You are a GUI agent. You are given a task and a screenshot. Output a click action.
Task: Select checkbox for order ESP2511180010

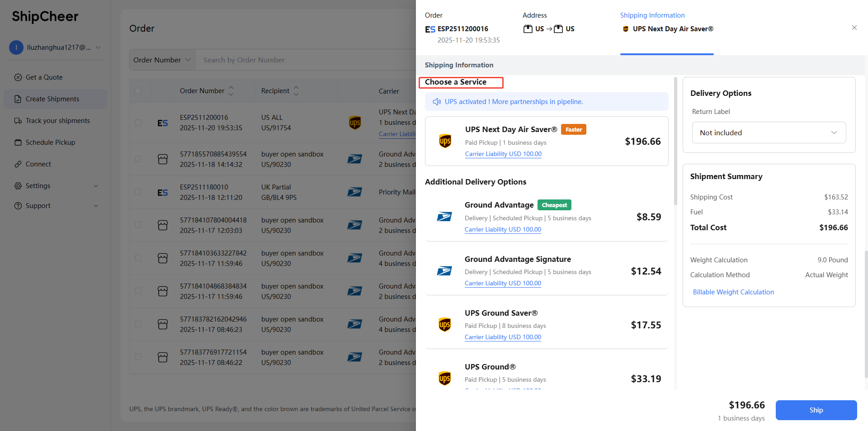point(138,192)
